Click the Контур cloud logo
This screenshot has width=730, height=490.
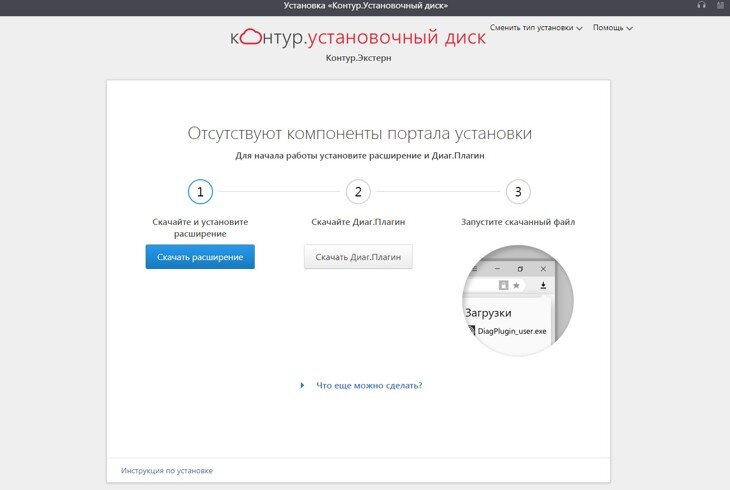[251, 37]
